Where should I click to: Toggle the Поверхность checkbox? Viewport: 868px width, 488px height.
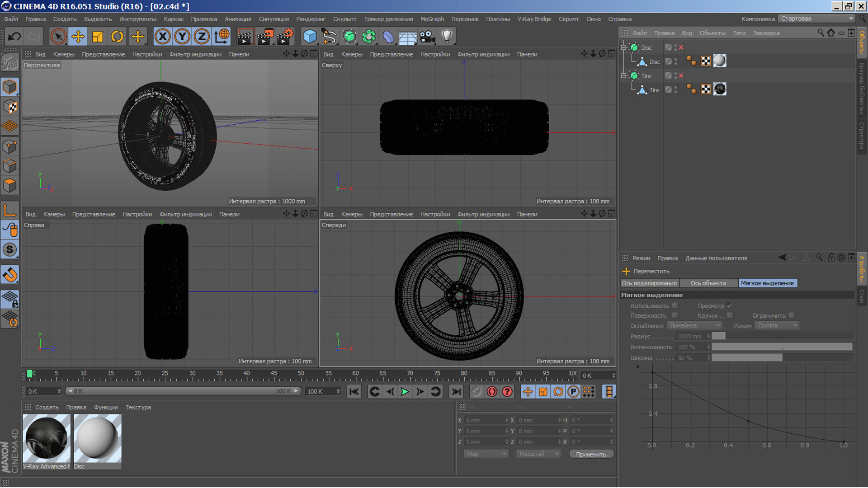(x=675, y=315)
